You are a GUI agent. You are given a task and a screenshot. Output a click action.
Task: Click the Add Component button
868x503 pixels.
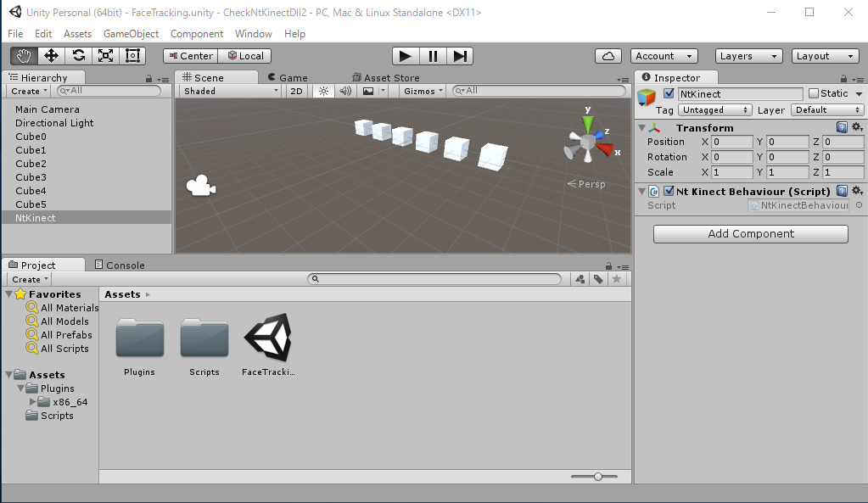tap(750, 234)
